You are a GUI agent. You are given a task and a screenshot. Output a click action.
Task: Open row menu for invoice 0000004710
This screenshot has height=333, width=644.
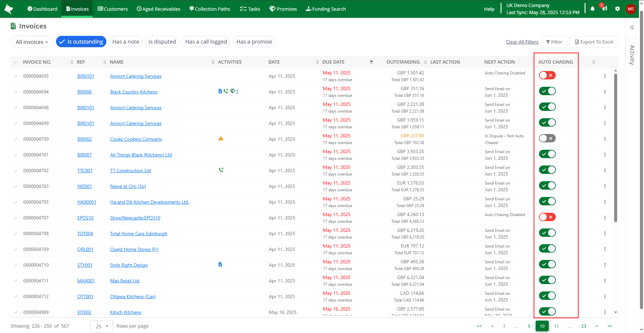(605, 265)
